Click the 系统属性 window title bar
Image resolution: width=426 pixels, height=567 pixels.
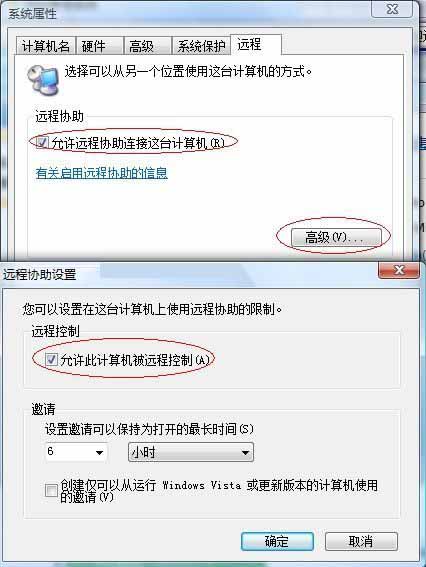click(x=188, y=13)
